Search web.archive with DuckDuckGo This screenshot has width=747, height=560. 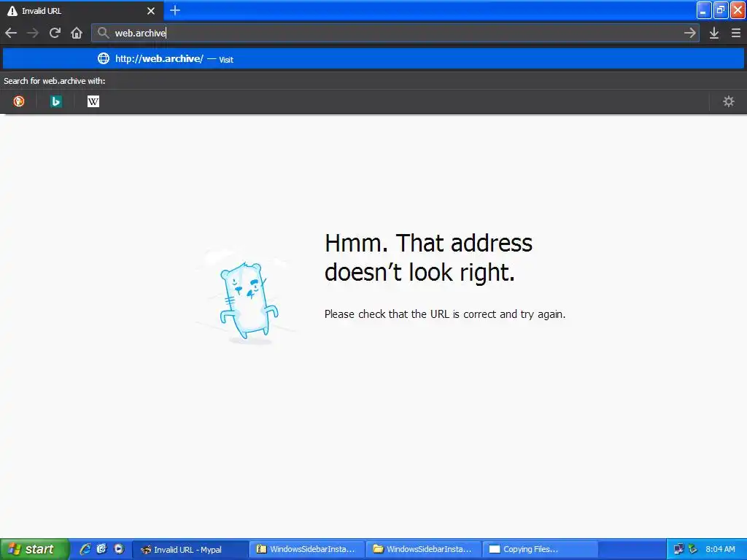coord(18,101)
